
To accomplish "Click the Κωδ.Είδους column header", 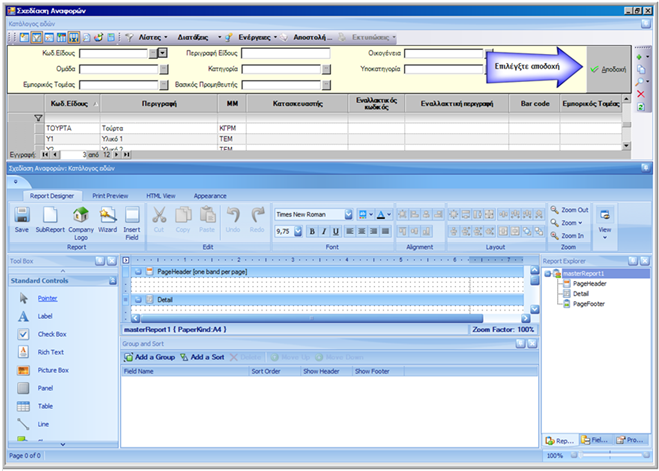I will 72,103.
